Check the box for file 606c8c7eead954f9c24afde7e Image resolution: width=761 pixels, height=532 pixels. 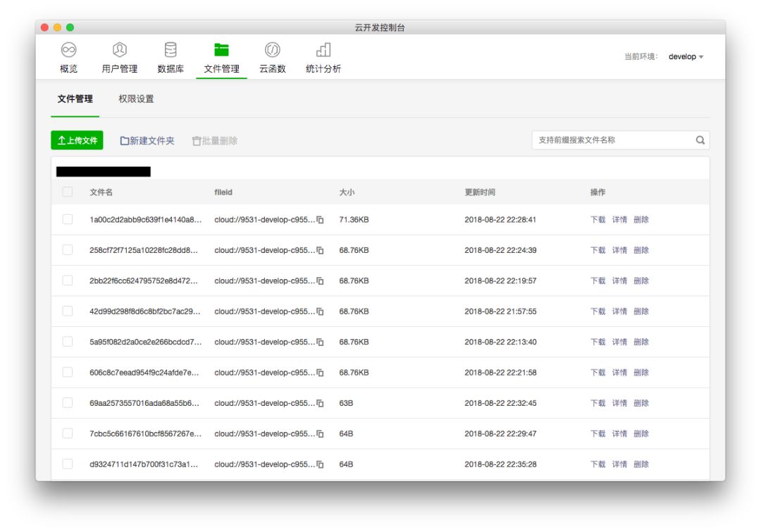pos(68,372)
